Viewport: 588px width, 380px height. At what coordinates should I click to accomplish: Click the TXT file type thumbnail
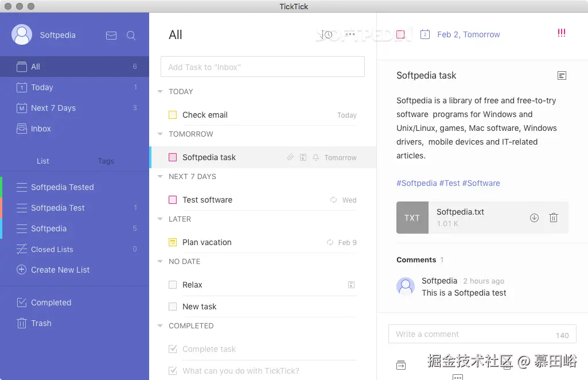pyautogui.click(x=412, y=218)
